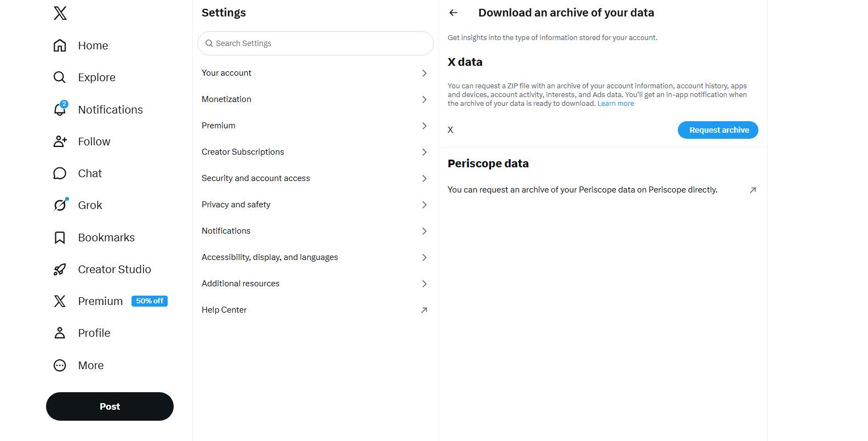This screenshot has width=868, height=441.
Task: Click the 'Periscope data' heading
Action: tap(488, 163)
